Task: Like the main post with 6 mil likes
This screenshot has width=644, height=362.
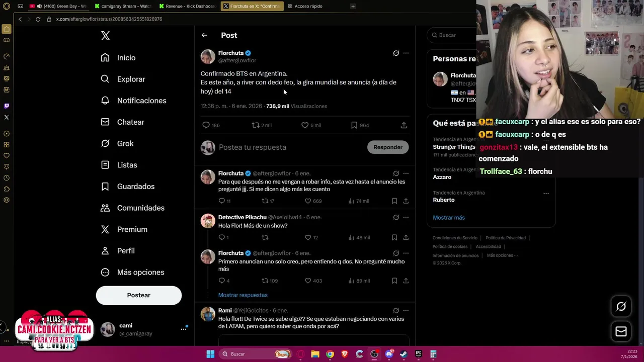Action: (x=305, y=125)
